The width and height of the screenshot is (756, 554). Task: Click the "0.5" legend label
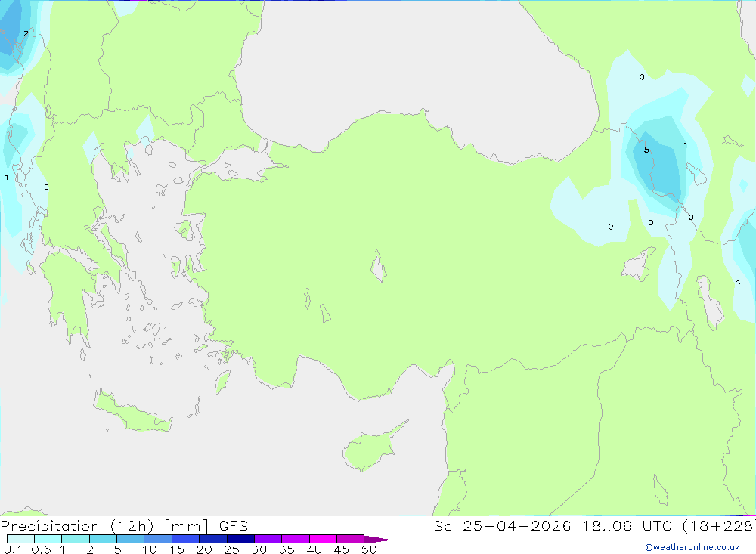tap(42, 549)
